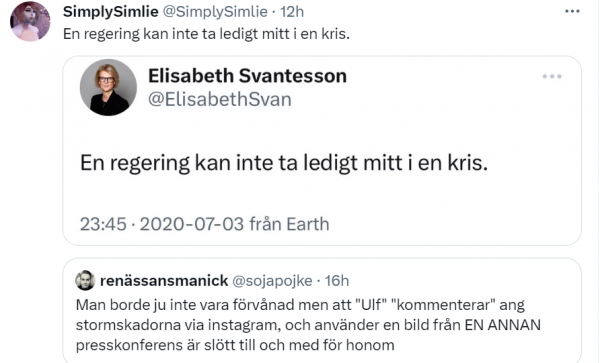Click the three dots in Elisabeth Svantesson's tweet
The image size is (600, 363).
[552, 77]
